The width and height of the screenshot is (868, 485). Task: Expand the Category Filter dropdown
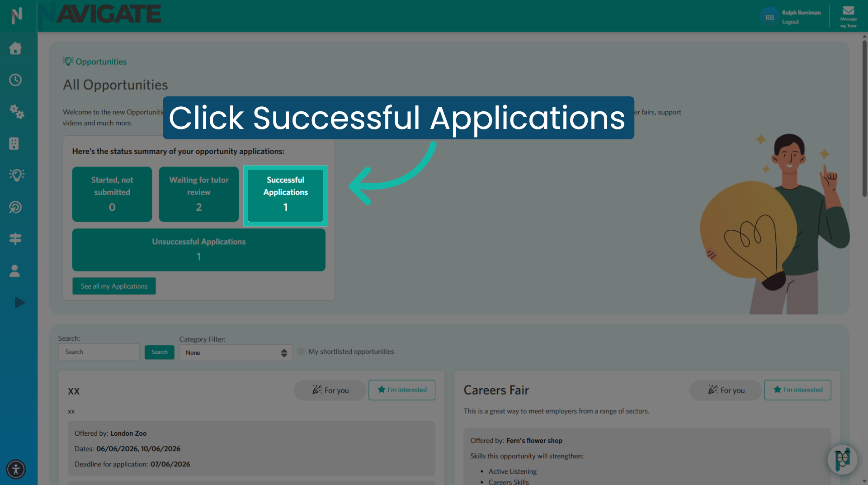pos(236,353)
